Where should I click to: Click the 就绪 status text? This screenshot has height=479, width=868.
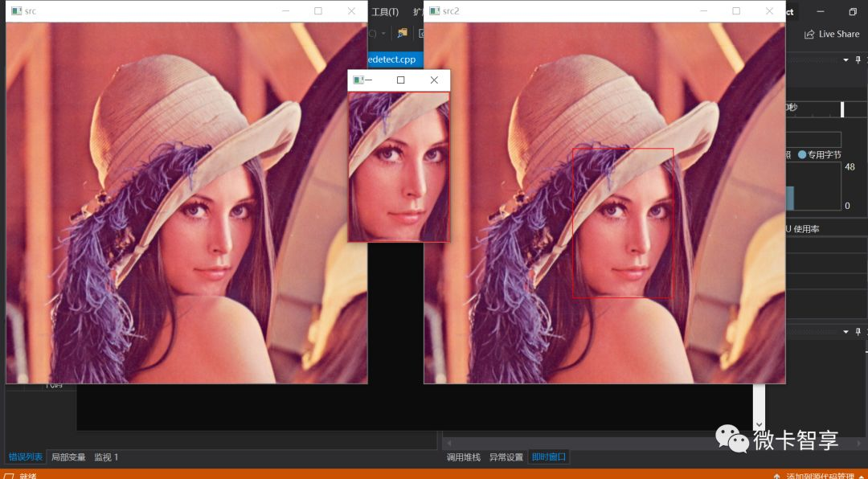click(27, 477)
